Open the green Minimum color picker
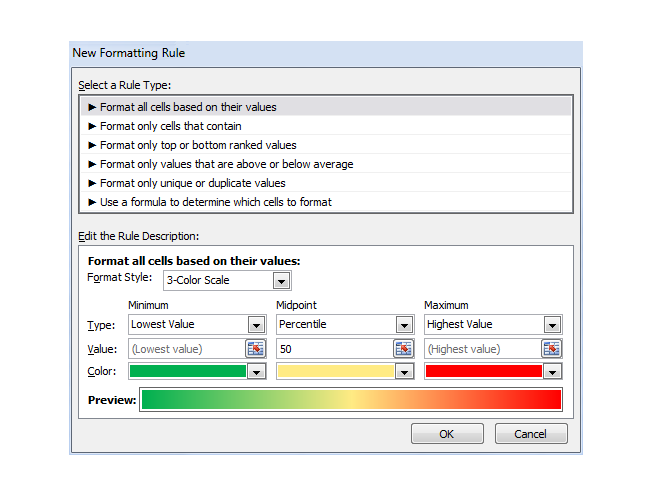This screenshot has height=500, width=652. [198, 371]
